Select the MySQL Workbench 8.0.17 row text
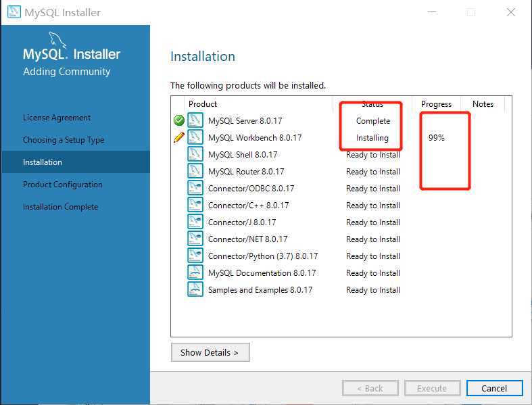The height and width of the screenshot is (405, 532). [x=255, y=138]
